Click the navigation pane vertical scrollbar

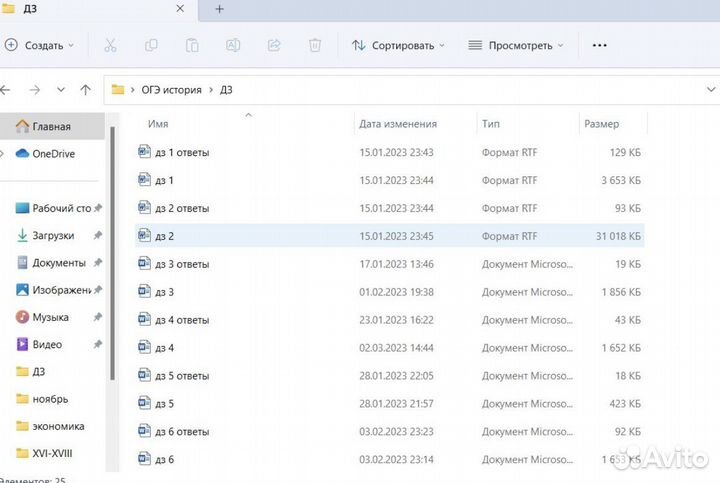pyautogui.click(x=112, y=250)
